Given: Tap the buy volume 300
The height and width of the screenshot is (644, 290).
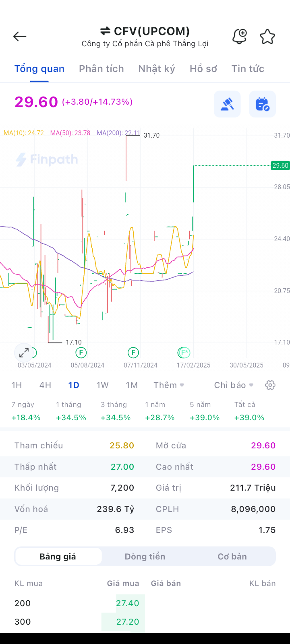Looking at the screenshot, I should (23, 622).
